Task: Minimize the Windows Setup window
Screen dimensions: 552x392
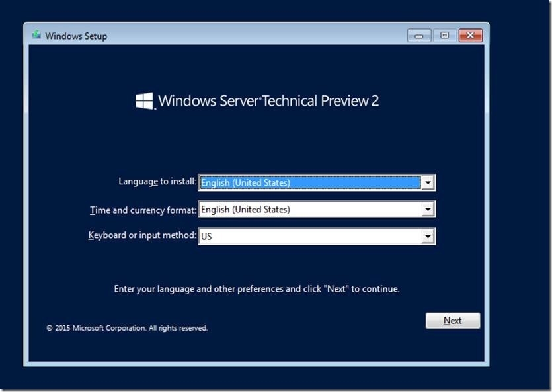Action: click(419, 36)
